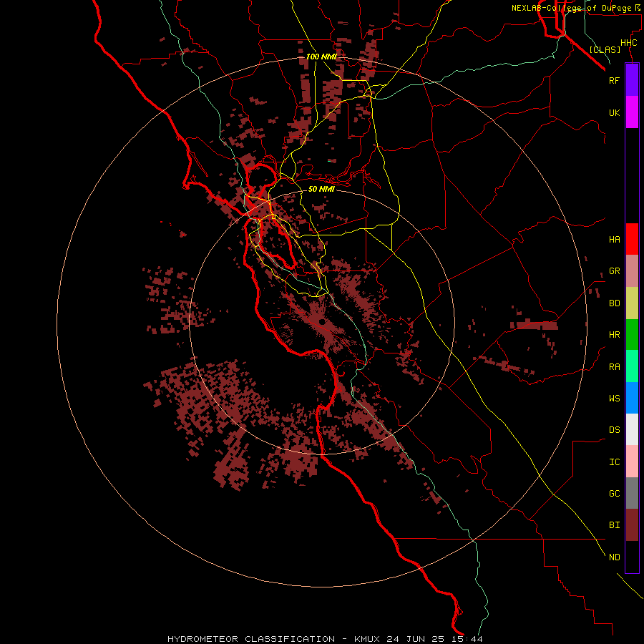The image size is (644, 644).
Task: Click the magenta UK color swatch
Action: point(632,112)
